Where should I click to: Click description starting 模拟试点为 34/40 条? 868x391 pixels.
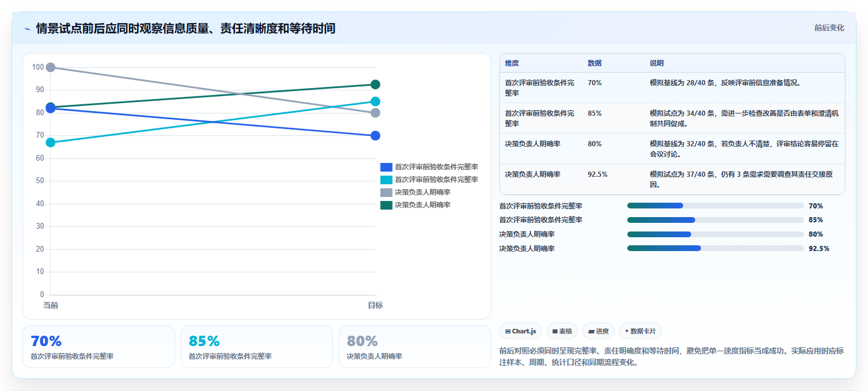click(x=744, y=119)
